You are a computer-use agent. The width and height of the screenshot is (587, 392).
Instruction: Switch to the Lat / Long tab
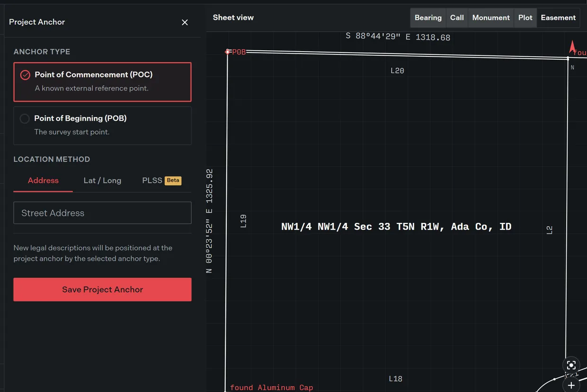(102, 180)
